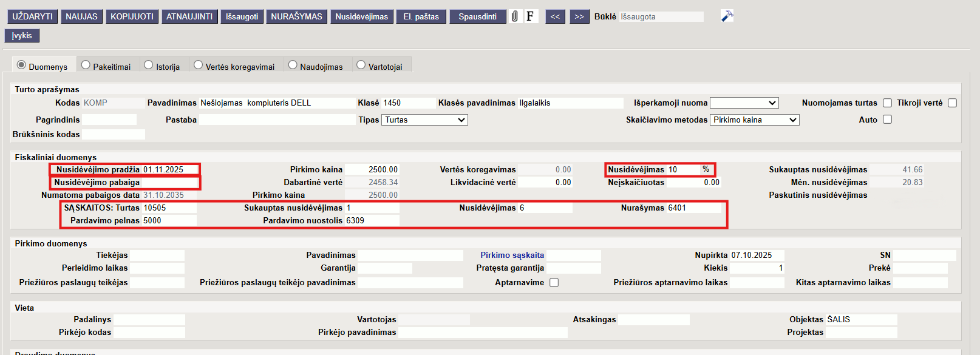Toggle the Tikroji vertė checkbox

click(x=952, y=103)
